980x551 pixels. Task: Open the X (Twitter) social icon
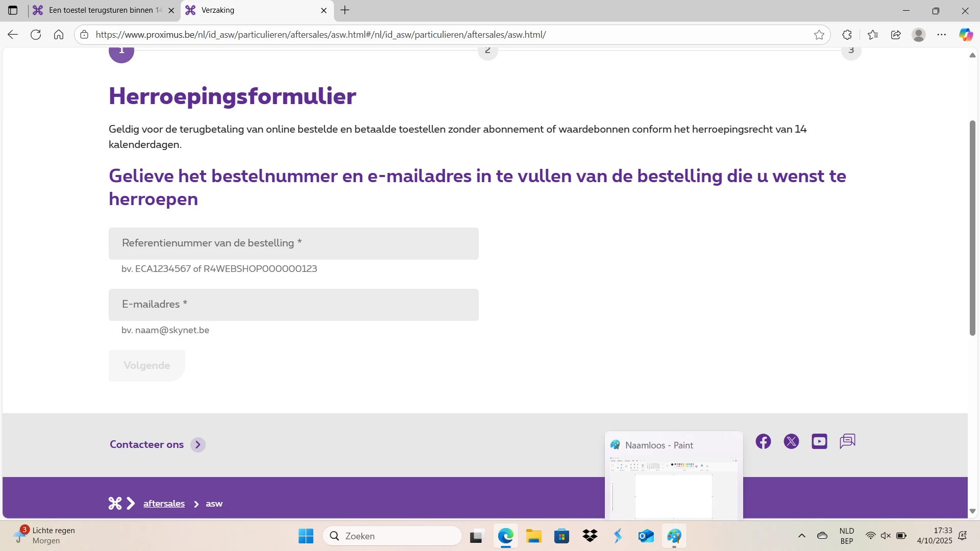[791, 441]
